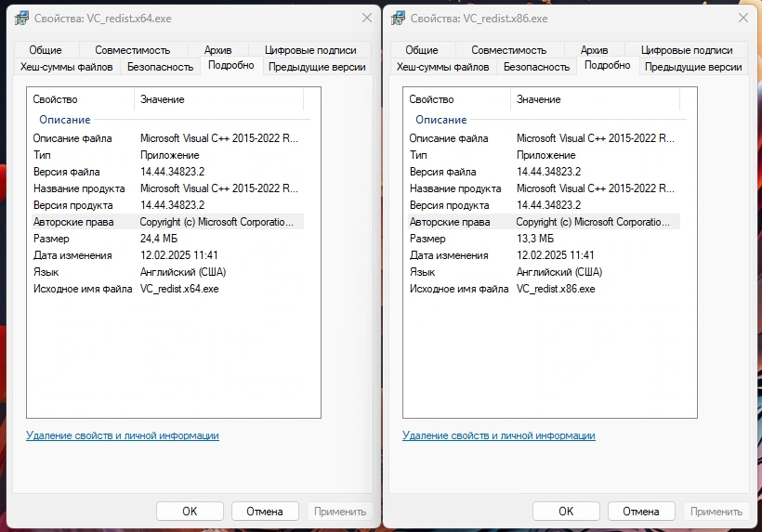Select Тип row in x64 window
The height and width of the screenshot is (532, 762).
[x=167, y=155]
